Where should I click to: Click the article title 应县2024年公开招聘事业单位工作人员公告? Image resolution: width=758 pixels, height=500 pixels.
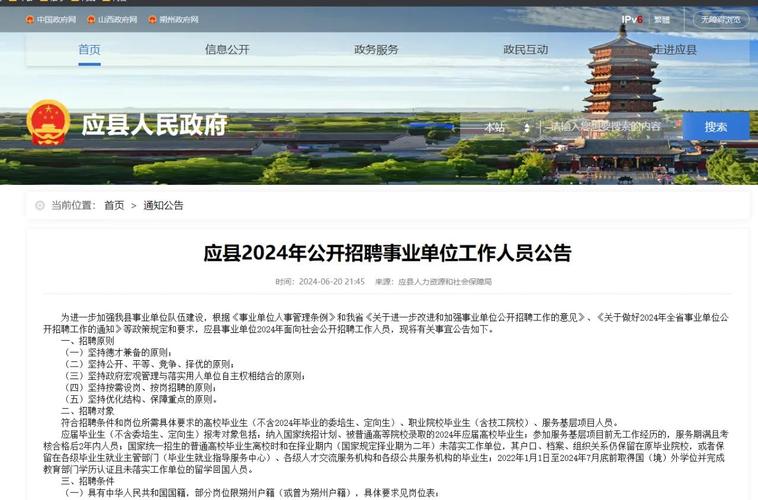click(387, 253)
